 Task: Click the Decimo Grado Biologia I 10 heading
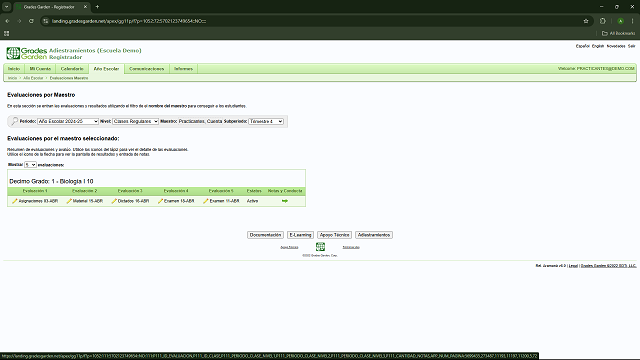pos(51,181)
